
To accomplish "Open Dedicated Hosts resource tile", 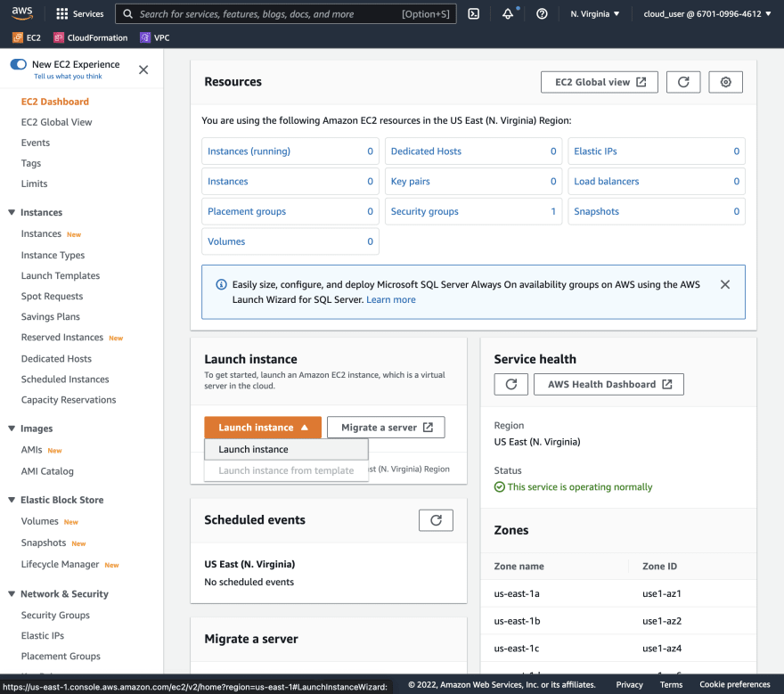I will (x=473, y=151).
